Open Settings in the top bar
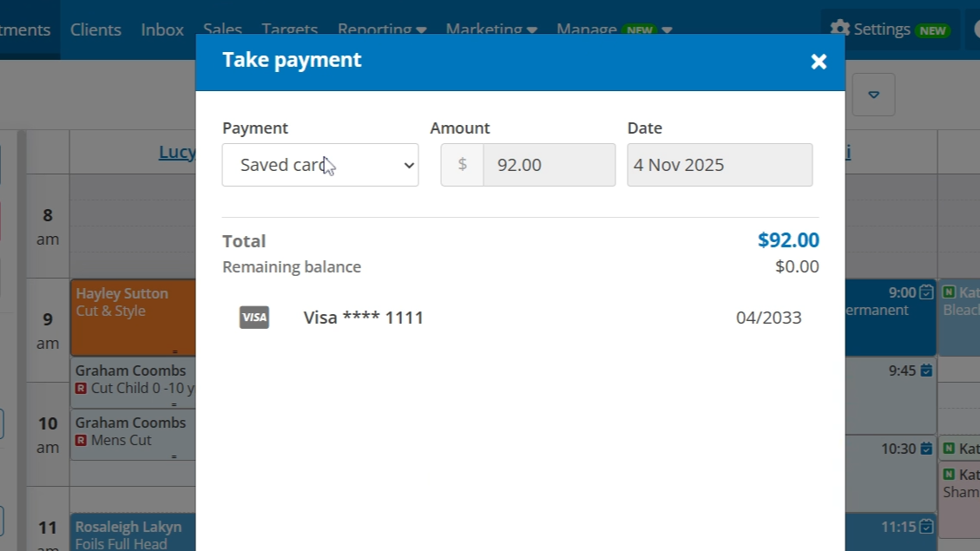The width and height of the screenshot is (980, 551). coord(890,30)
